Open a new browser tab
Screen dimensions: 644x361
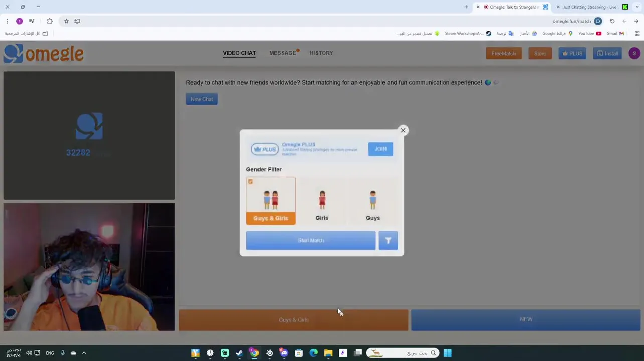point(466,7)
